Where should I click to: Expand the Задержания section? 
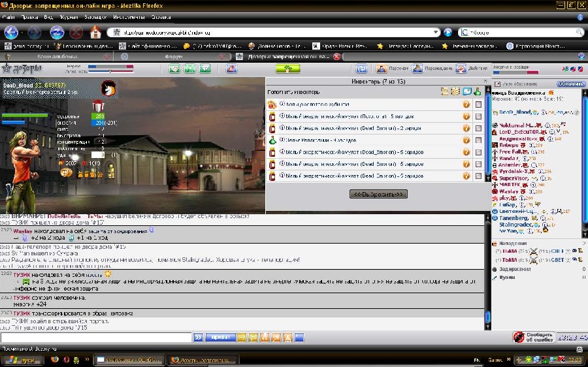[515, 269]
